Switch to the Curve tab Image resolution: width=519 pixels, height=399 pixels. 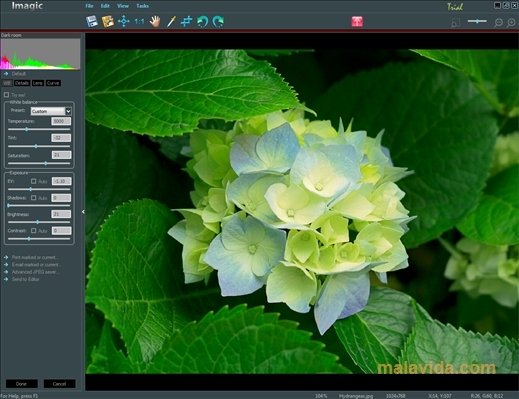53,83
